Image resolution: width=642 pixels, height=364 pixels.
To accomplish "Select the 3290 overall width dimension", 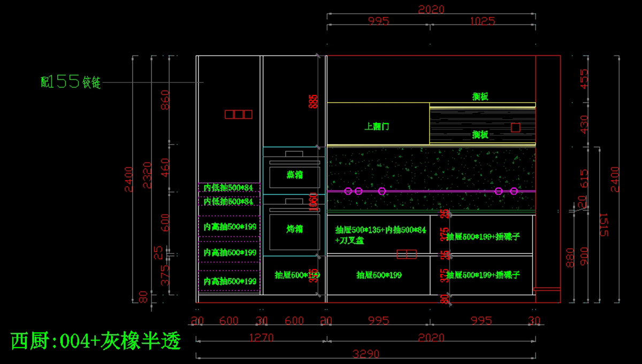I will coord(365,354).
